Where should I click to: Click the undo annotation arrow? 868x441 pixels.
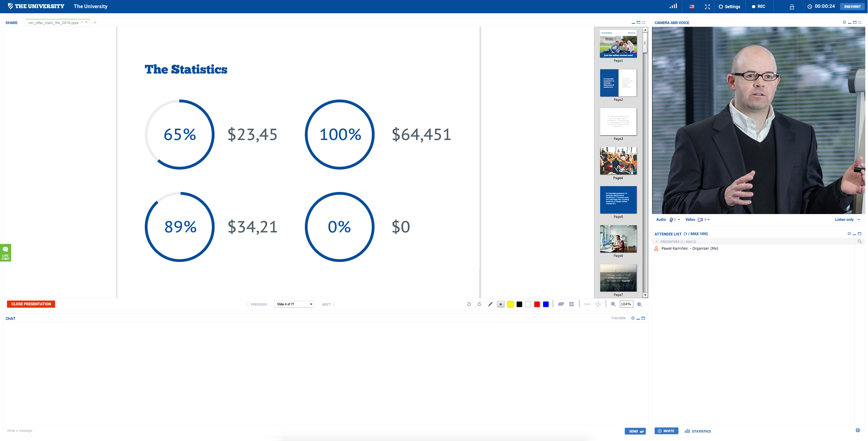pyautogui.click(x=469, y=304)
